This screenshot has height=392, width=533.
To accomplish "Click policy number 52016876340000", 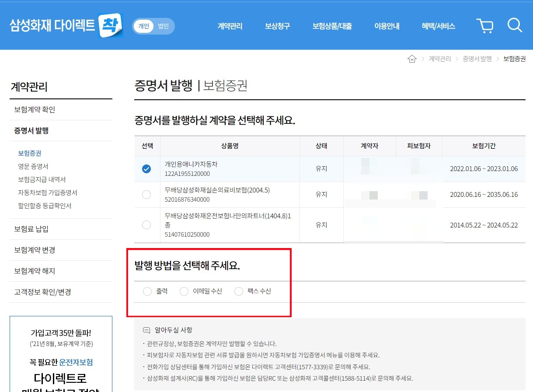I will point(187,200).
